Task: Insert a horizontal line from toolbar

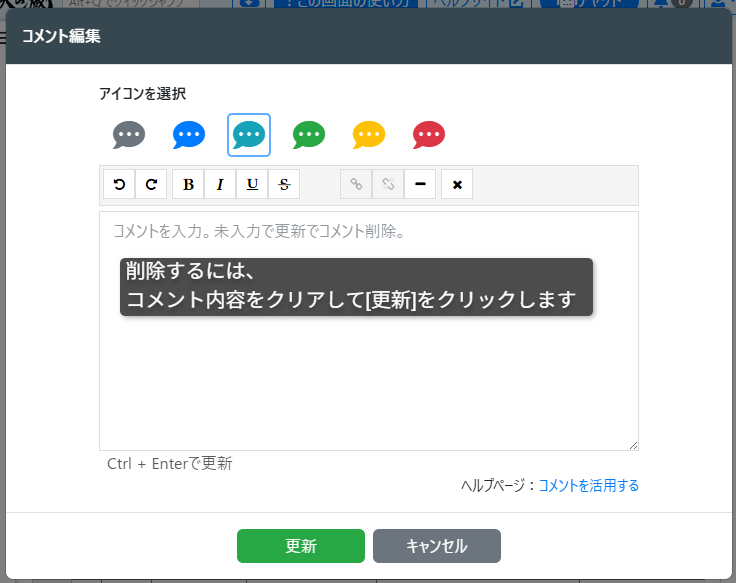Action: pos(420,184)
